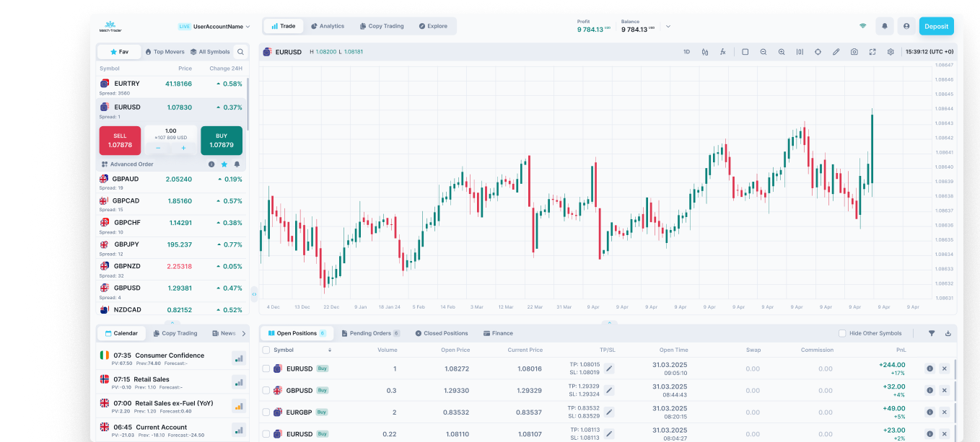Switch to the Analytics tab

[x=328, y=26]
